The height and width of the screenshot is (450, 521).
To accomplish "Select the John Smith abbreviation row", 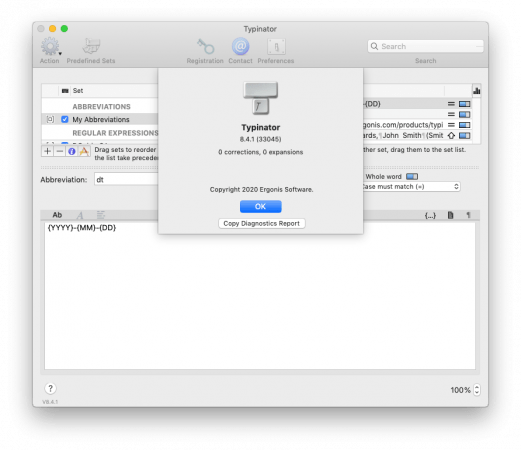I will 417,136.
